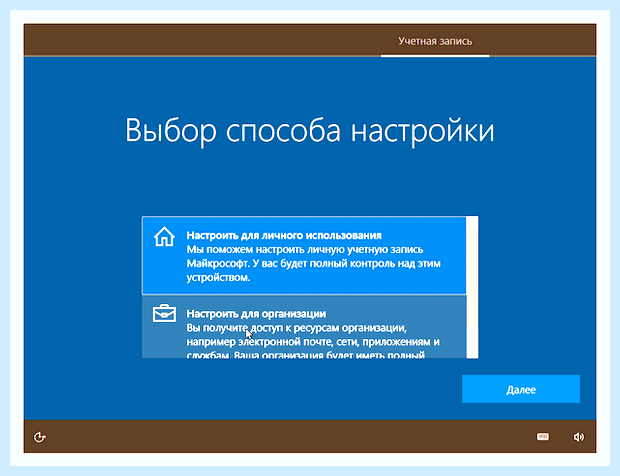The height and width of the screenshot is (476, 620).
Task: Click the heading Выбор способа настройки
Action: click(x=310, y=131)
